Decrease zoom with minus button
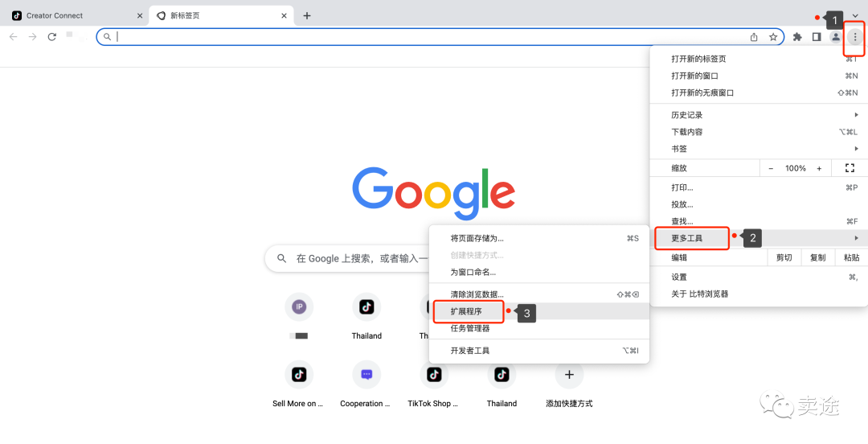868x444 pixels. point(771,168)
